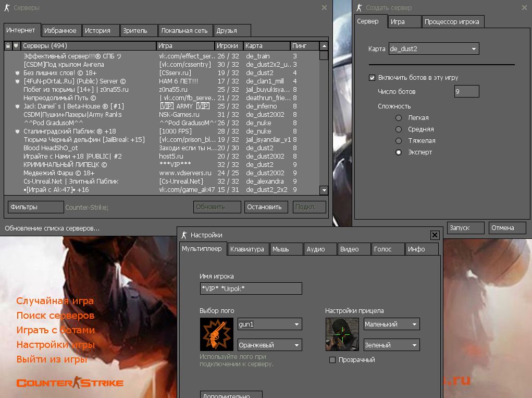Enable the 'Прозрачный' crosshair checkbox
This screenshot has width=532, height=398.
332,360
